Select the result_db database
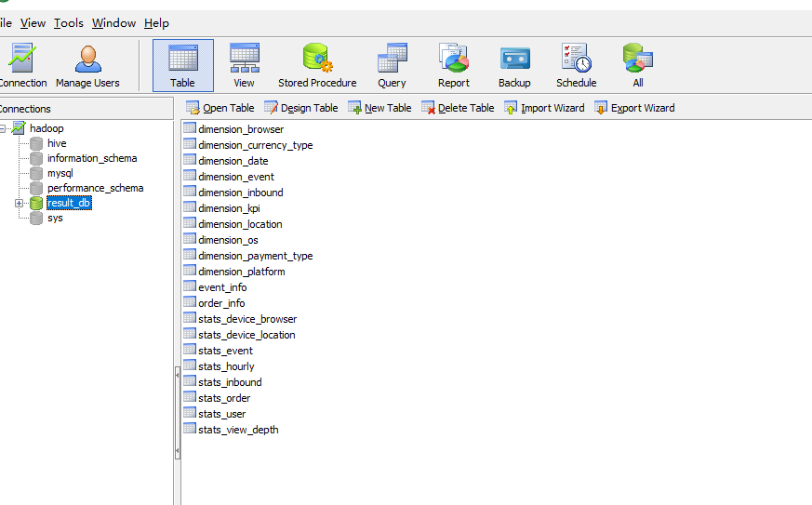 tap(69, 203)
